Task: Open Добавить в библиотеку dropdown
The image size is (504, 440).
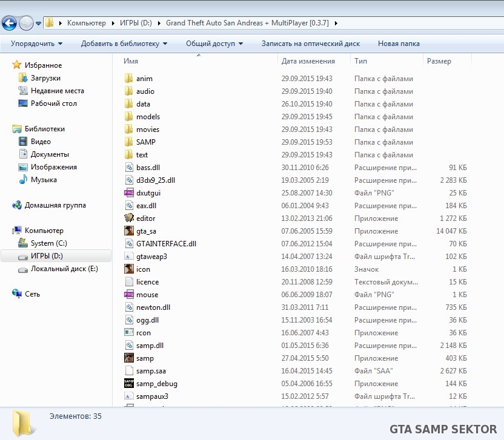Action: coord(124,44)
